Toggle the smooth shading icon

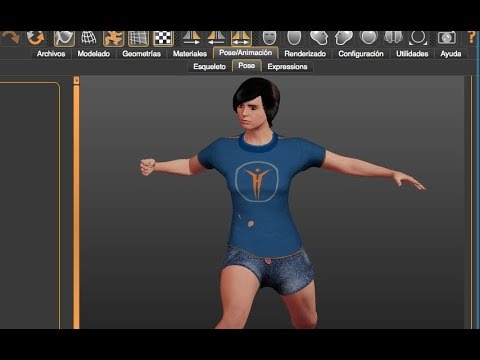64,38
